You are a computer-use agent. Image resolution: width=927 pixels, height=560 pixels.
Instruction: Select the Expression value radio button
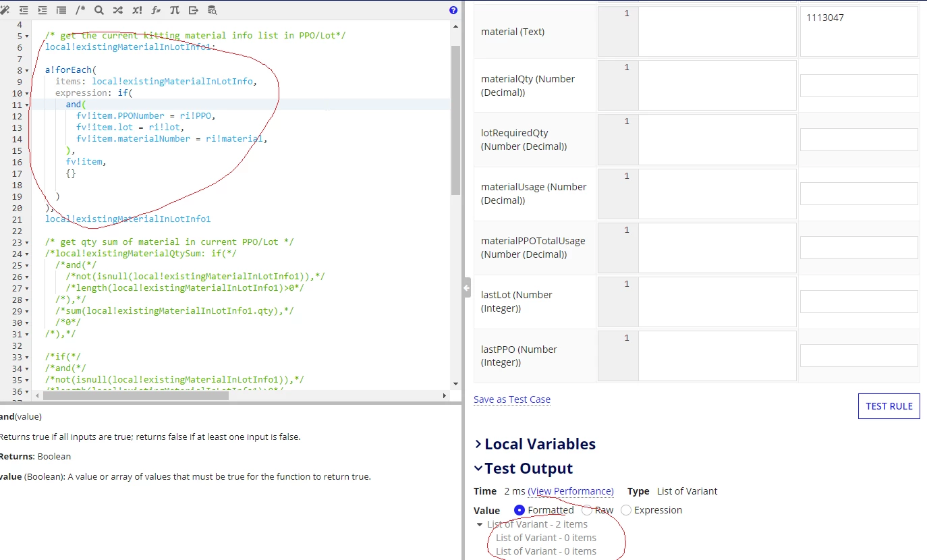coord(626,510)
